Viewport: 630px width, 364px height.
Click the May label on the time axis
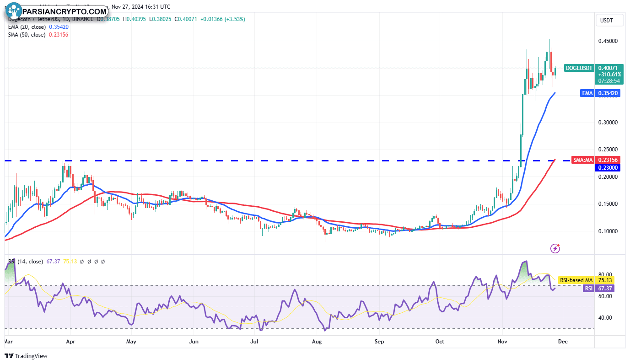pos(131,342)
